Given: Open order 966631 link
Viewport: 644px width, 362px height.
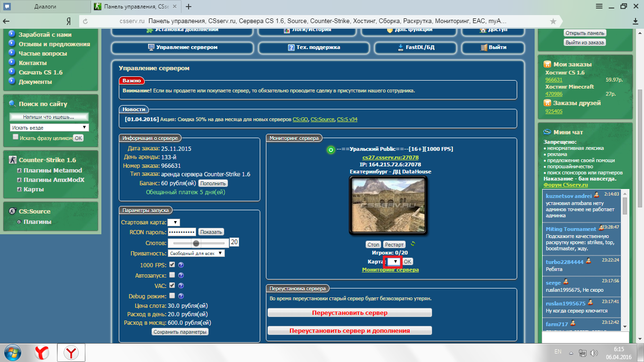Looking at the screenshot, I should (x=554, y=80).
